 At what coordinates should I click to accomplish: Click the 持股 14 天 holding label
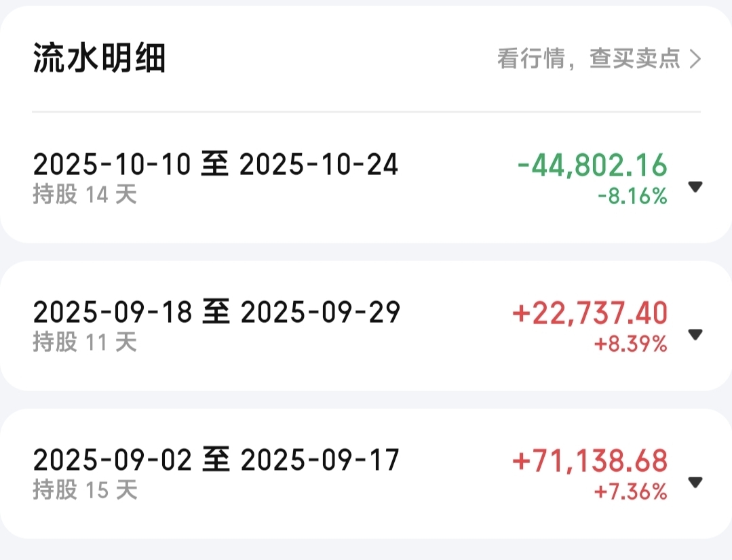(85, 194)
